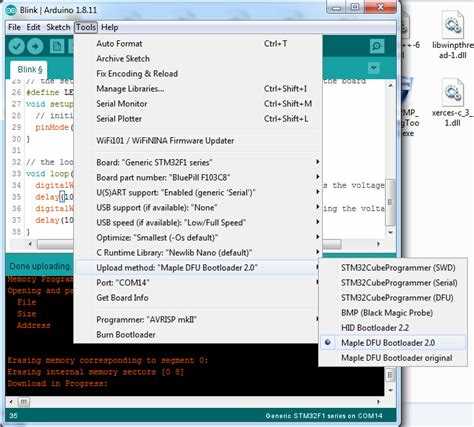Click line number 32 in editor gutter

pyautogui.click(x=16, y=162)
